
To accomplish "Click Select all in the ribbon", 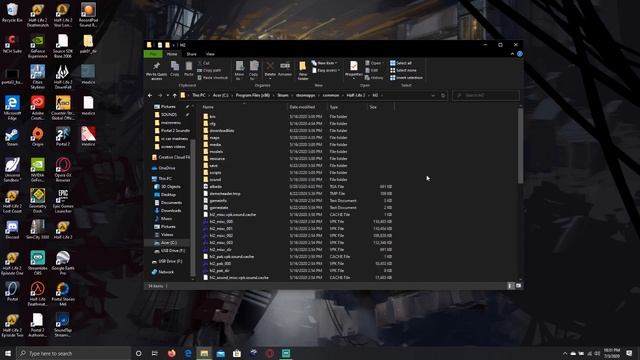I will click(401, 63).
